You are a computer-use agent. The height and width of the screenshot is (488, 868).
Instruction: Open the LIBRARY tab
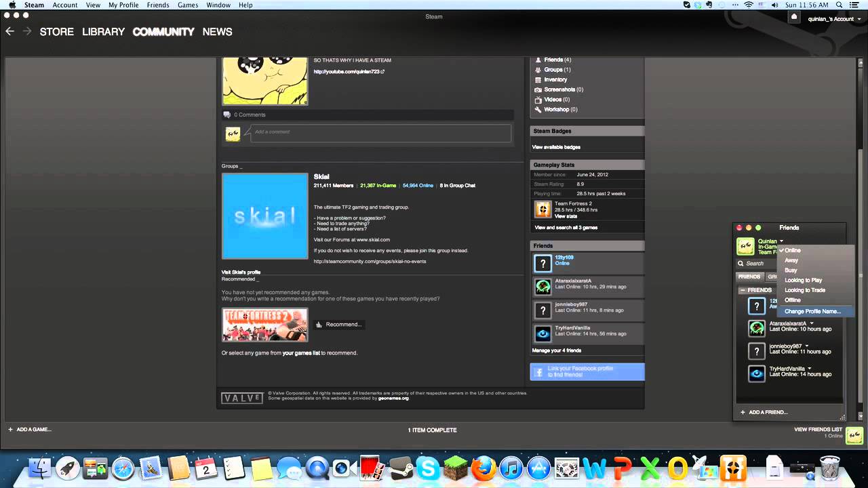tap(104, 32)
